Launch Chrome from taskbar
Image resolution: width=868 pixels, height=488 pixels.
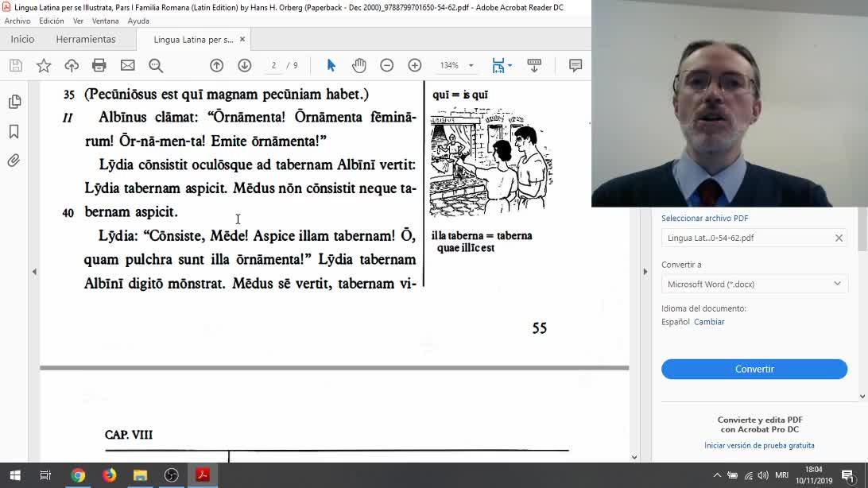(78, 475)
